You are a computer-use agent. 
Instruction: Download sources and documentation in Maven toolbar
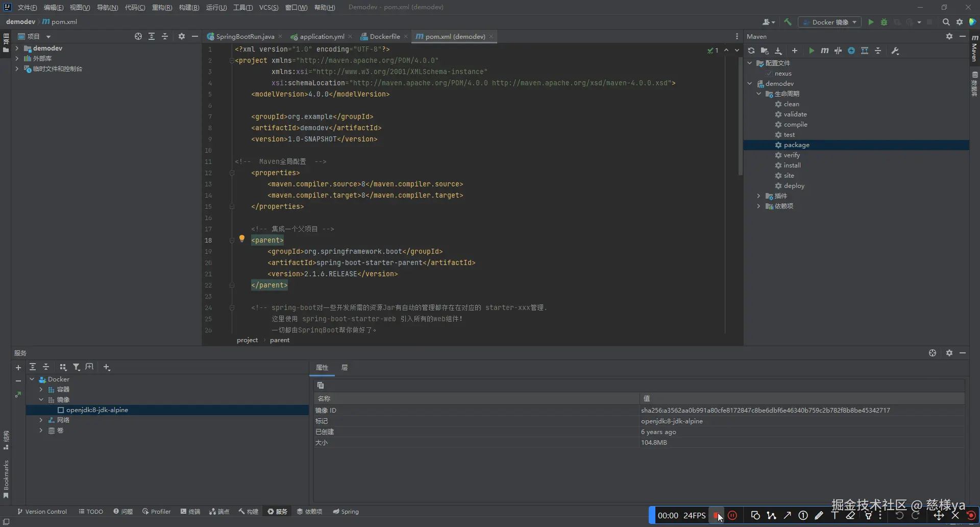tap(778, 51)
